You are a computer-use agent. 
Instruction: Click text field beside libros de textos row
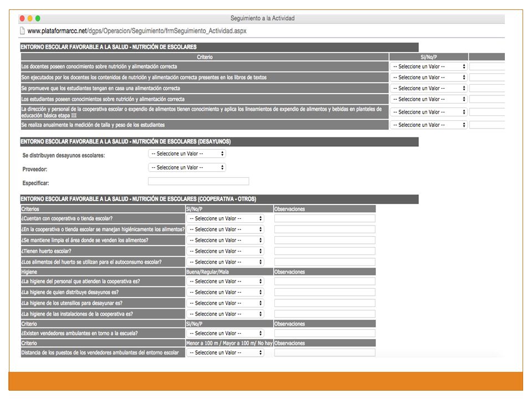[487, 78]
